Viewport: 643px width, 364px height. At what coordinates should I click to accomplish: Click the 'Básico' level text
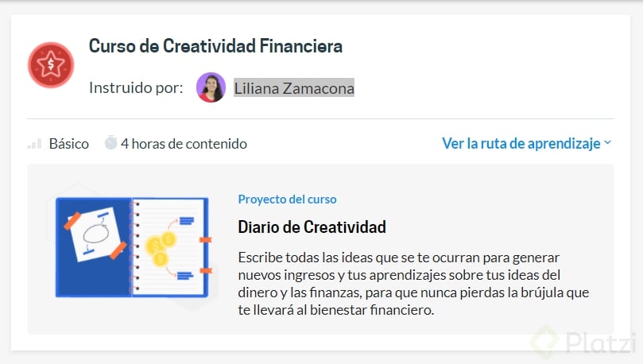(x=69, y=144)
